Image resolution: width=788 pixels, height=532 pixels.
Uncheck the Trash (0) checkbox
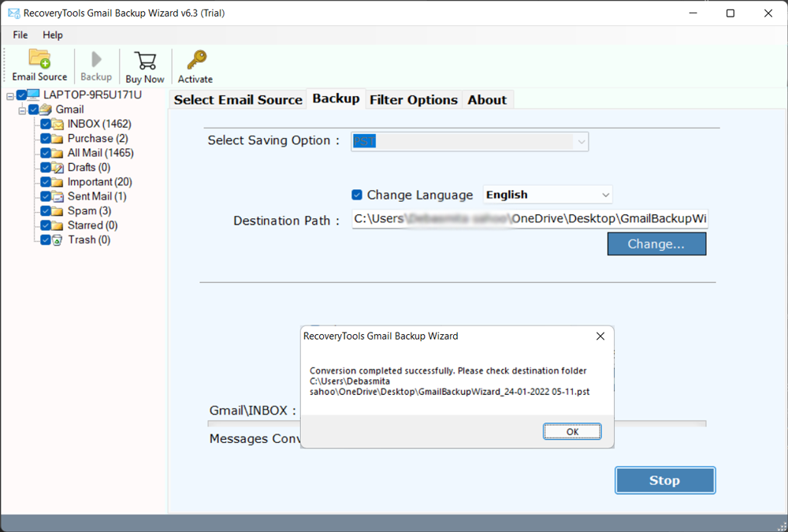46,240
